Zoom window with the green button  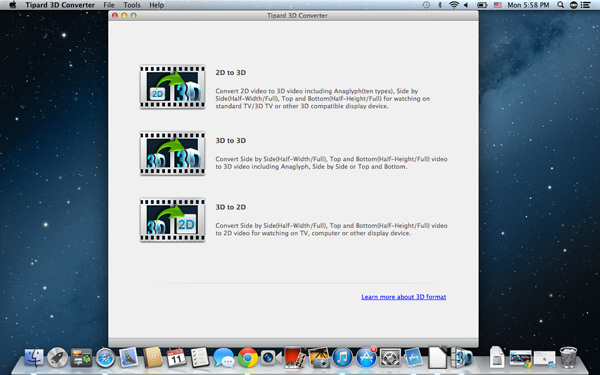134,15
